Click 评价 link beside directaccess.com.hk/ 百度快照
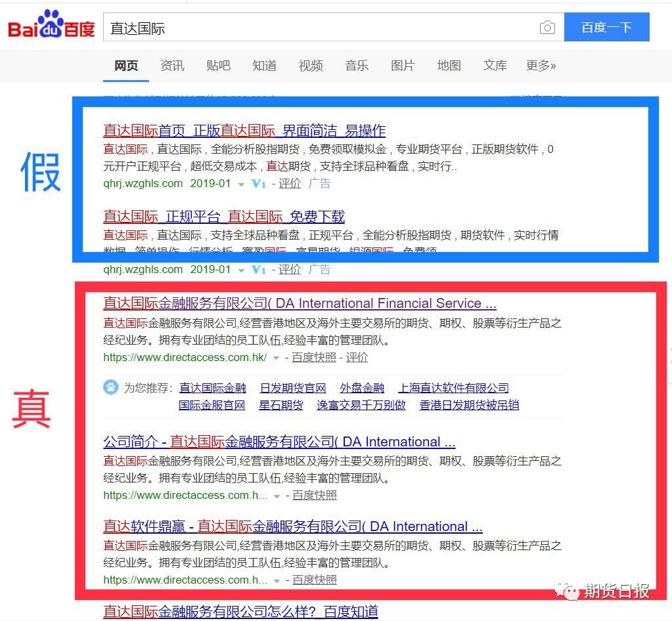The image size is (672, 621). [x=357, y=357]
